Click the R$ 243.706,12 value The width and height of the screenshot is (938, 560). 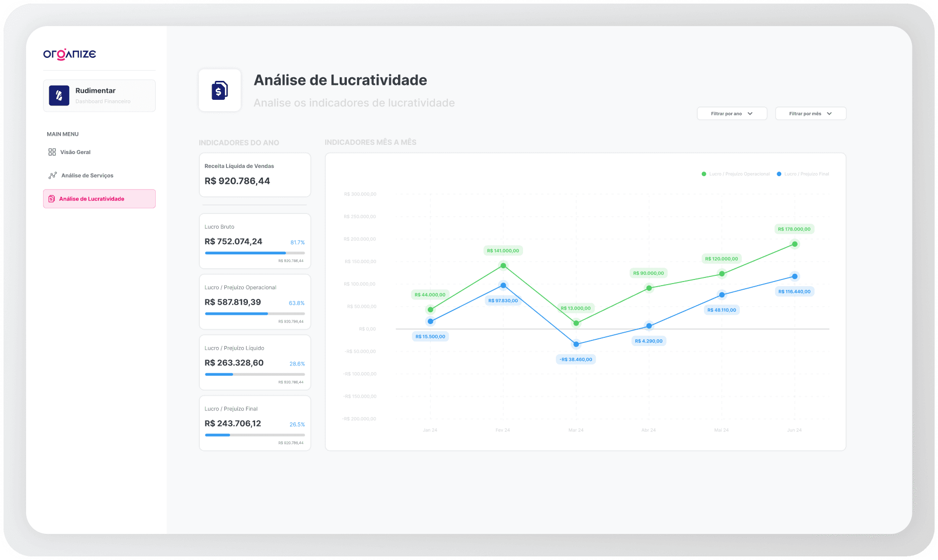[x=233, y=423]
